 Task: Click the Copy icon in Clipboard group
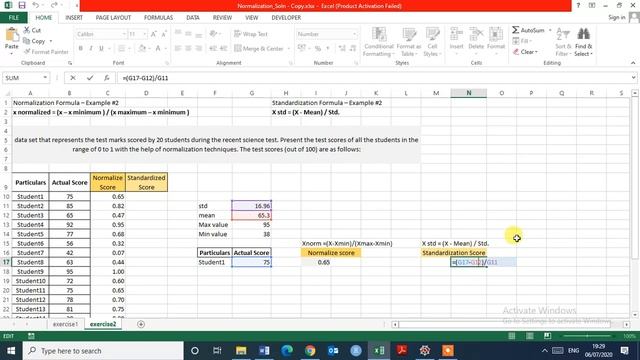pos(27,41)
